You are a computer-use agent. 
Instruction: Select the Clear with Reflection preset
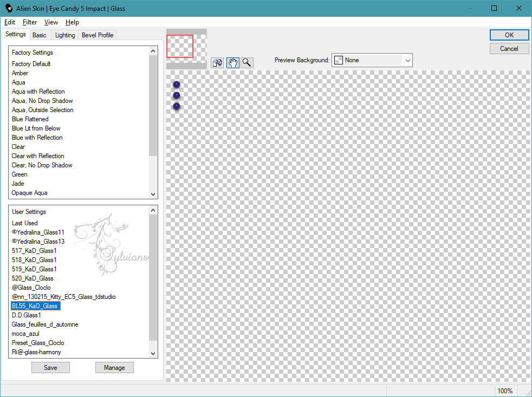[38, 156]
